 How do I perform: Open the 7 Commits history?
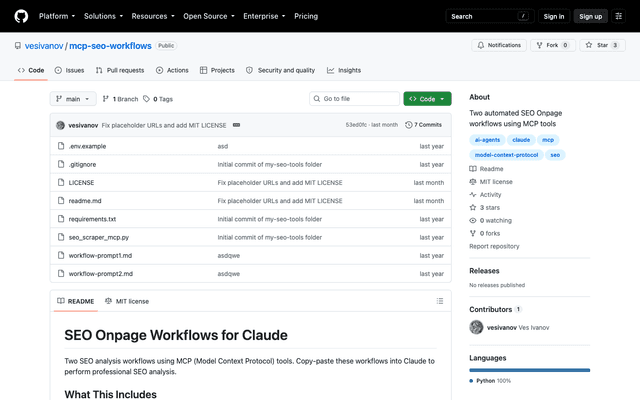click(423, 125)
